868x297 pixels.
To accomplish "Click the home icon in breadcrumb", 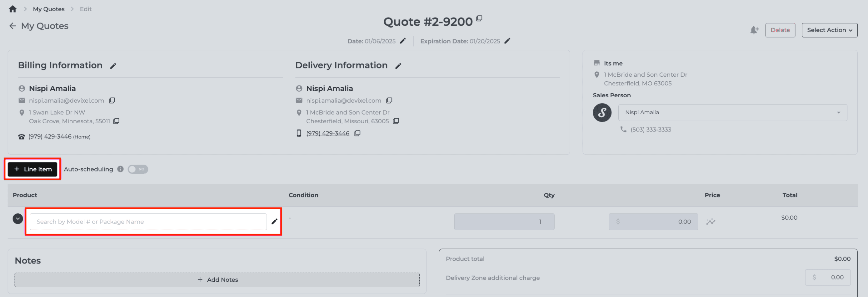I will [x=12, y=9].
